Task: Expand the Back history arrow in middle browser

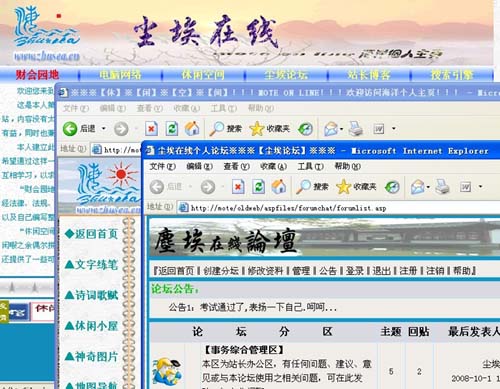Action: tap(104, 129)
